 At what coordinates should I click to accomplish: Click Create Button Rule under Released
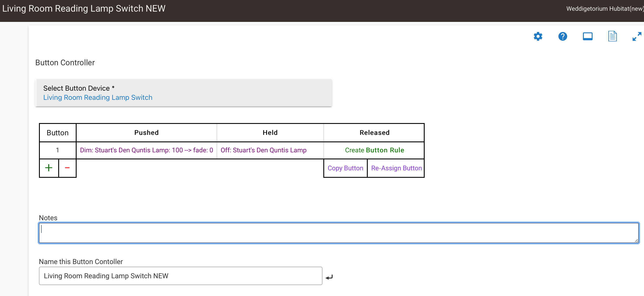click(374, 150)
